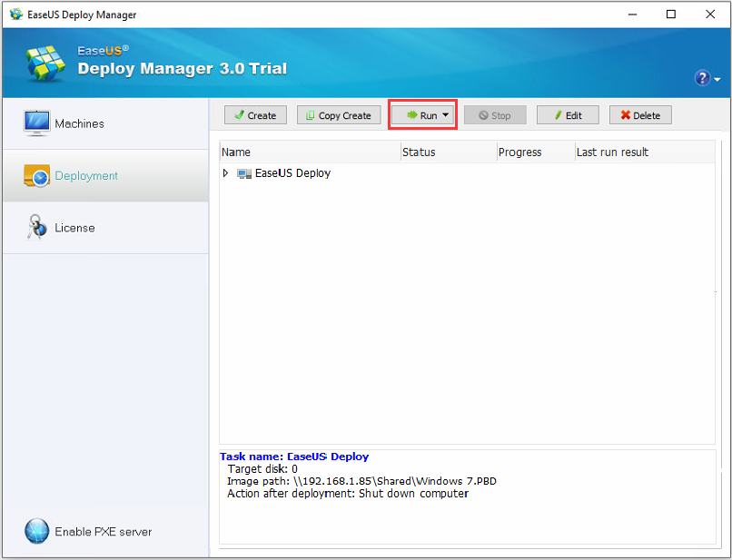Open the help menu dropdown arrow
Screen dimensions: 732x560
click(x=717, y=80)
